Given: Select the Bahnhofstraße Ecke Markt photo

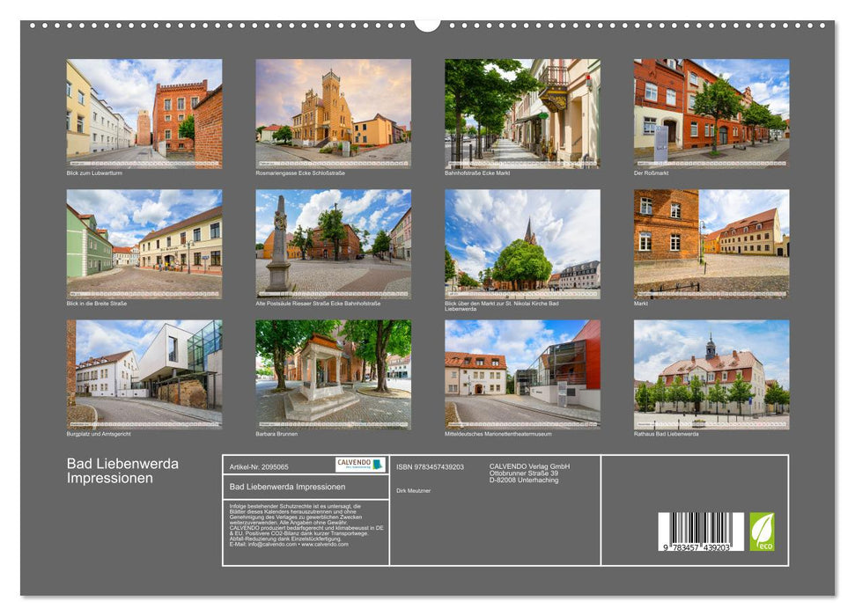Looking at the screenshot, I should (x=522, y=114).
